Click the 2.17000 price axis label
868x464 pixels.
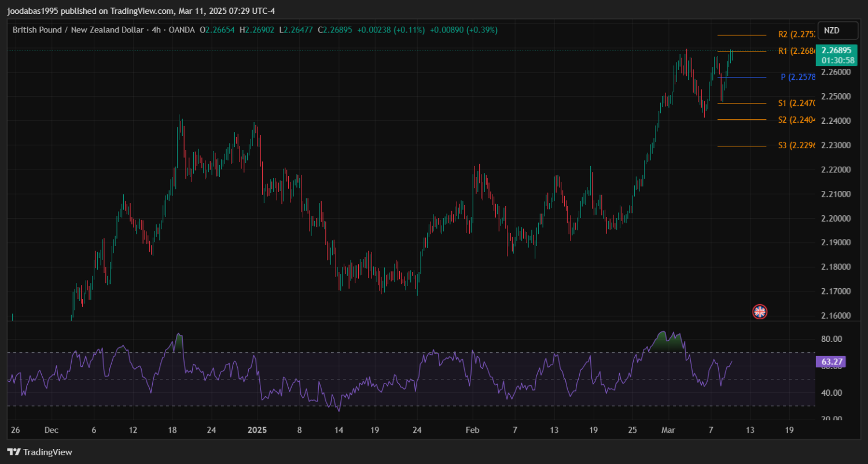836,291
